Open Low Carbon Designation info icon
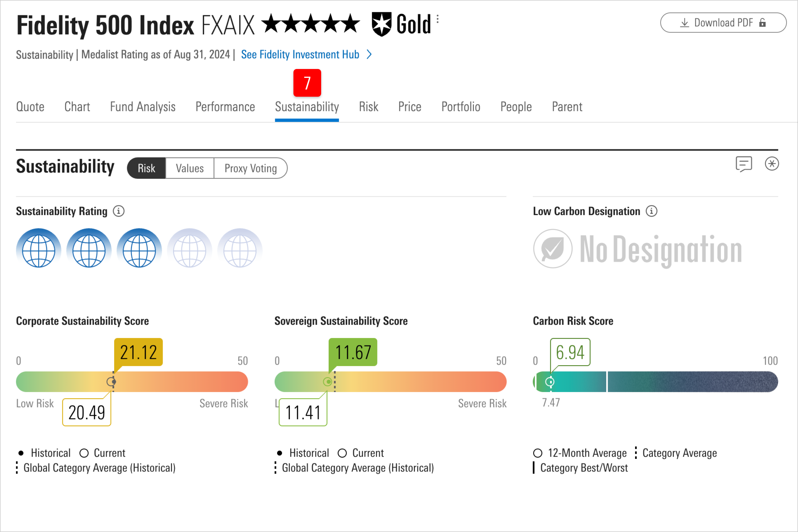 coord(651,211)
